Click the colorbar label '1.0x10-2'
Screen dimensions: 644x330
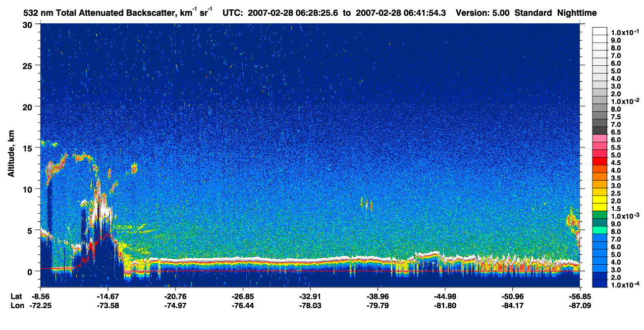[625, 101]
